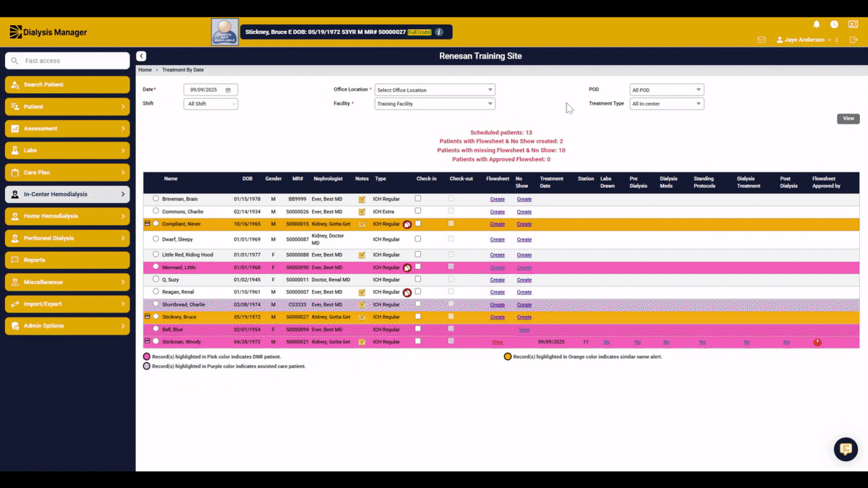Click the logout arrow icon
This screenshot has width=868, height=488.
click(854, 40)
